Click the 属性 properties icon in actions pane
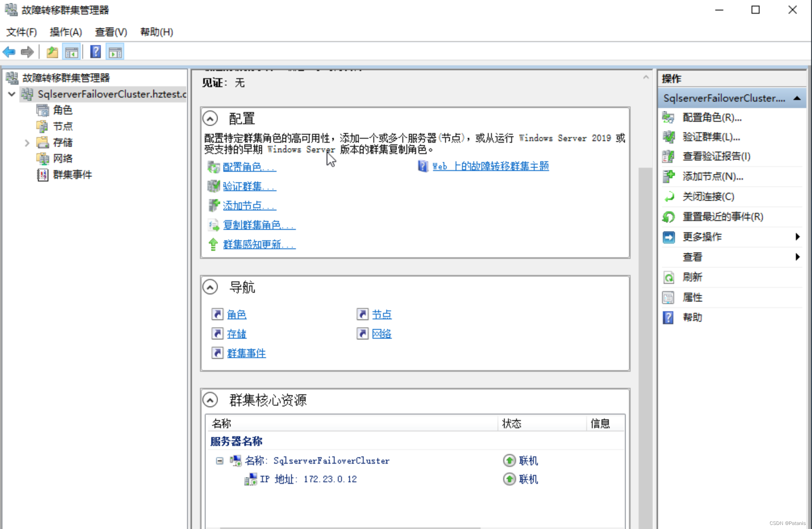Image resolution: width=812 pixels, height=529 pixels. point(668,298)
